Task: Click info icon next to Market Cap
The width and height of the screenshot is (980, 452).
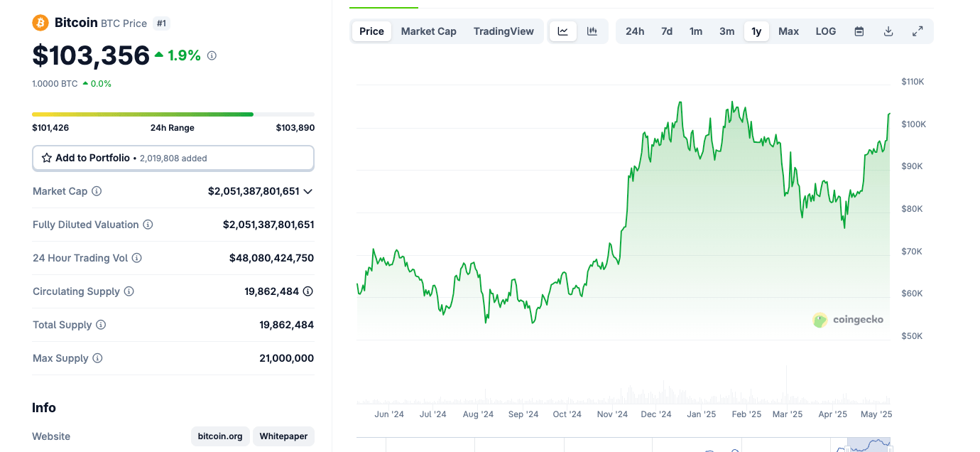Action: coord(97,191)
